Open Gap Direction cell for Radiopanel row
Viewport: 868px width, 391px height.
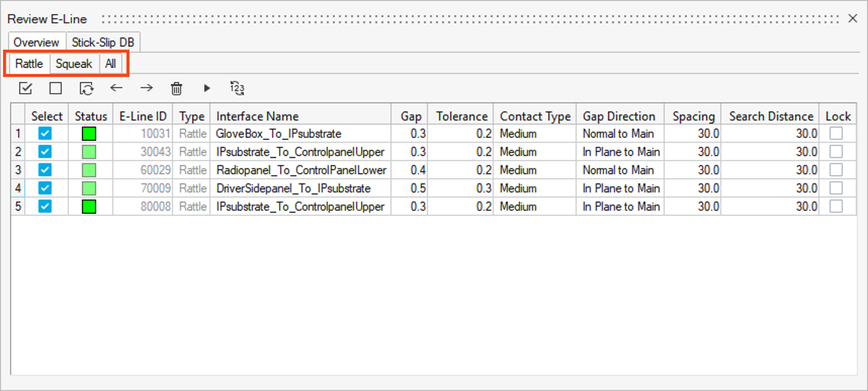pyautogui.click(x=619, y=170)
